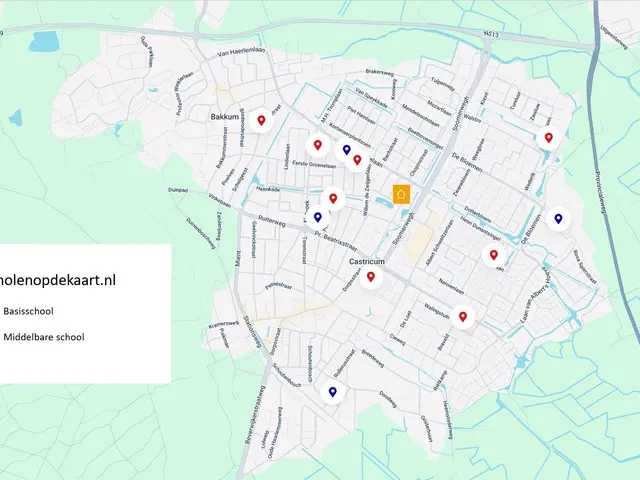Click the blue pin at the bottom near Rollerusstraat
The height and width of the screenshot is (480, 640).
click(333, 392)
